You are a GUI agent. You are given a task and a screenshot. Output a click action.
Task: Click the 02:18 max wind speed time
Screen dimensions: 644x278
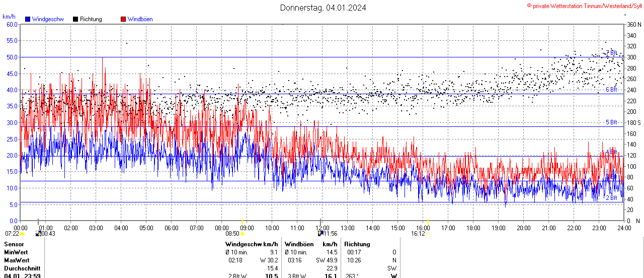tap(235, 260)
